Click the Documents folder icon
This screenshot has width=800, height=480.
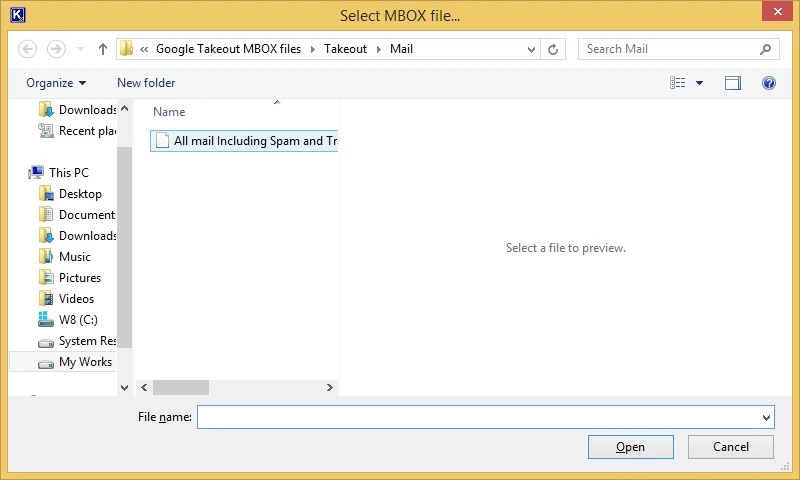coord(46,215)
